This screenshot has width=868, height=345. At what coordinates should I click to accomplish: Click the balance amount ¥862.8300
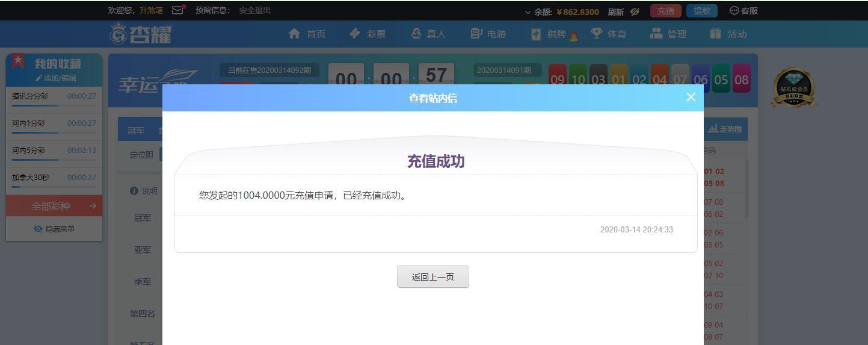pyautogui.click(x=577, y=12)
